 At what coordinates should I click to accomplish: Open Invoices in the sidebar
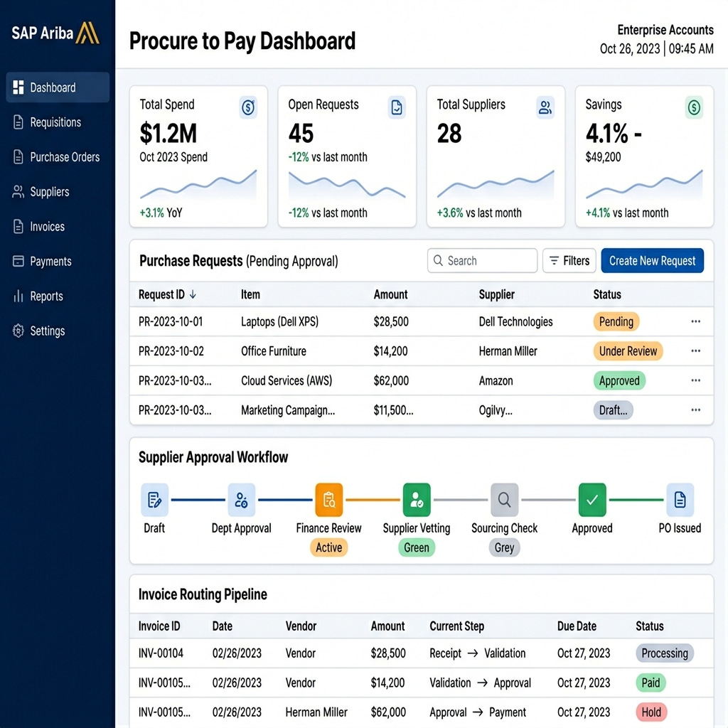pyautogui.click(x=38, y=227)
